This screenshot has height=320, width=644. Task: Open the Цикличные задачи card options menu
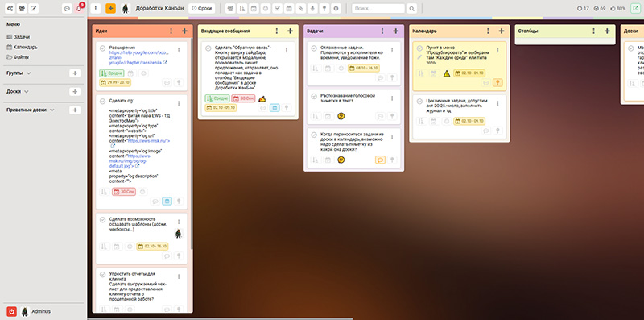click(497, 103)
